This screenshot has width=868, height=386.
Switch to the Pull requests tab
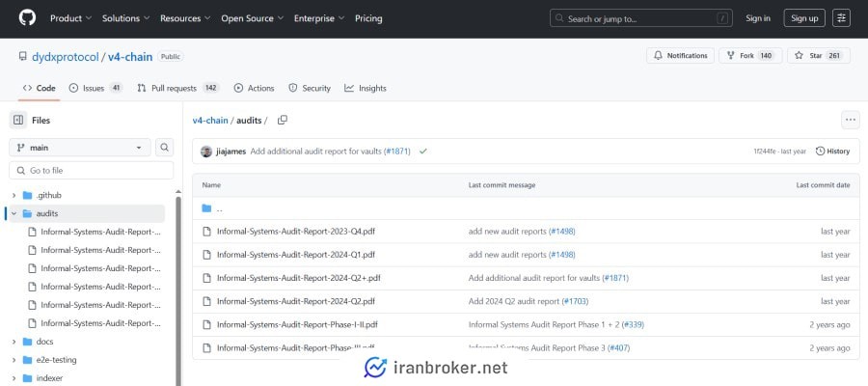click(178, 88)
